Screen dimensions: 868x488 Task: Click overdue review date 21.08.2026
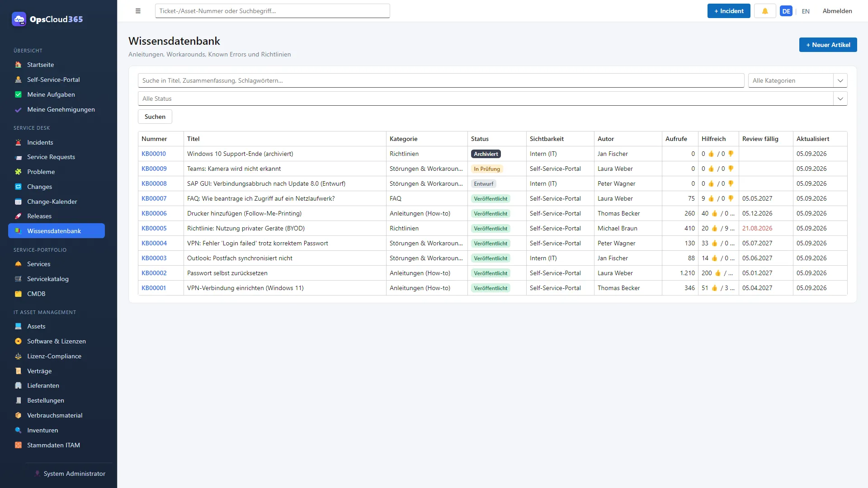(757, 228)
